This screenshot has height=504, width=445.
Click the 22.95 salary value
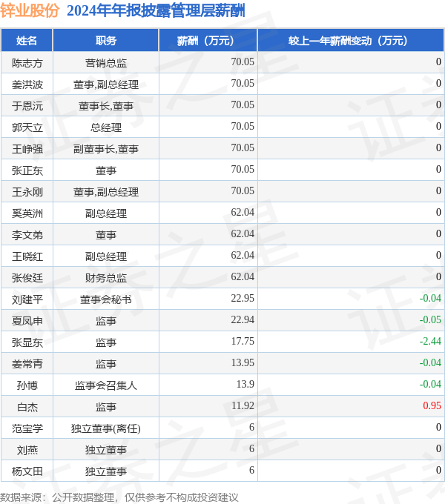coord(243,298)
